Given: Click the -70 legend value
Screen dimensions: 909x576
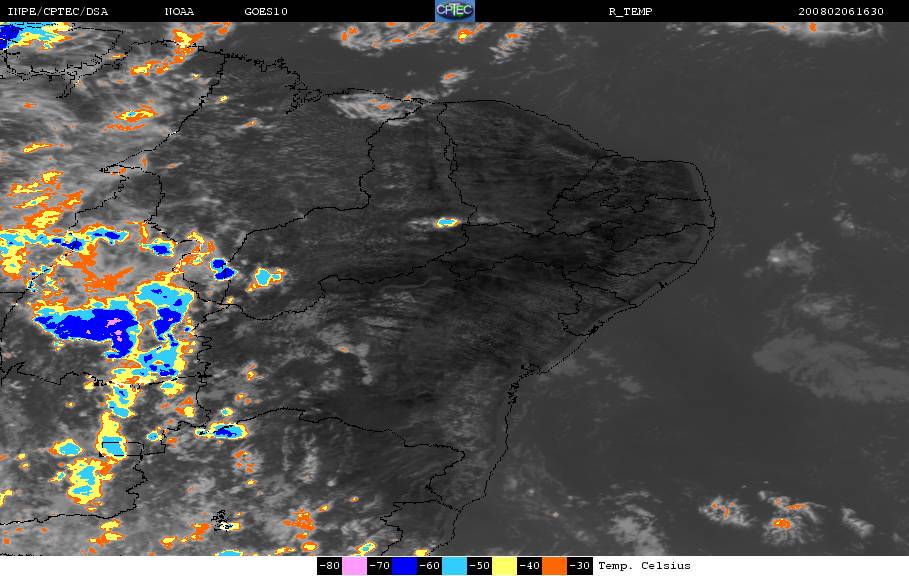Looking at the screenshot, I should click(x=379, y=566).
